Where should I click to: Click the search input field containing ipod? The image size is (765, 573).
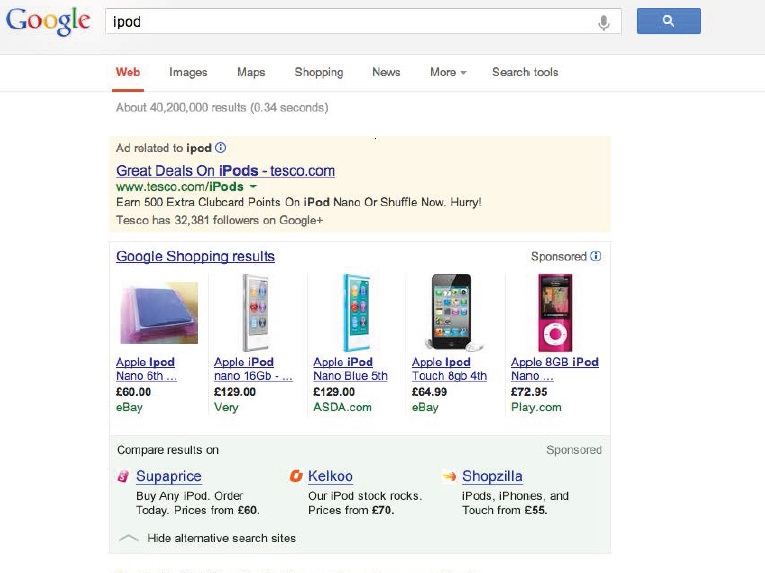tap(350, 21)
